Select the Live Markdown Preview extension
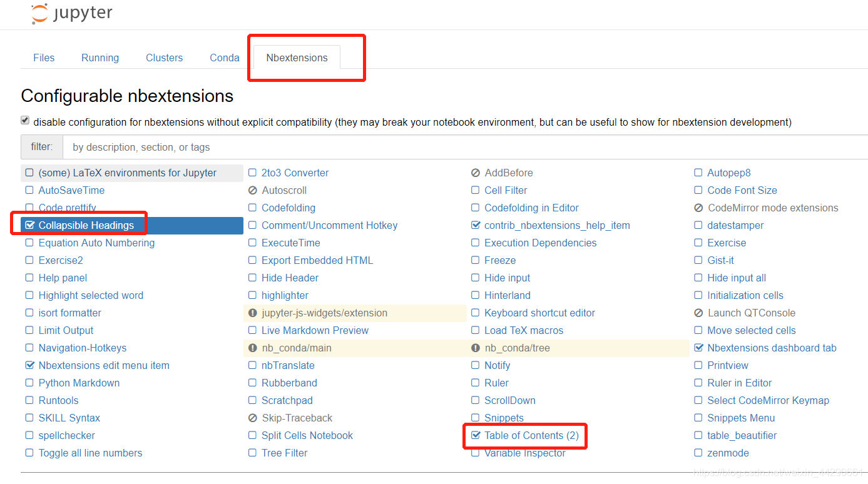This screenshot has width=868, height=484. [x=315, y=330]
